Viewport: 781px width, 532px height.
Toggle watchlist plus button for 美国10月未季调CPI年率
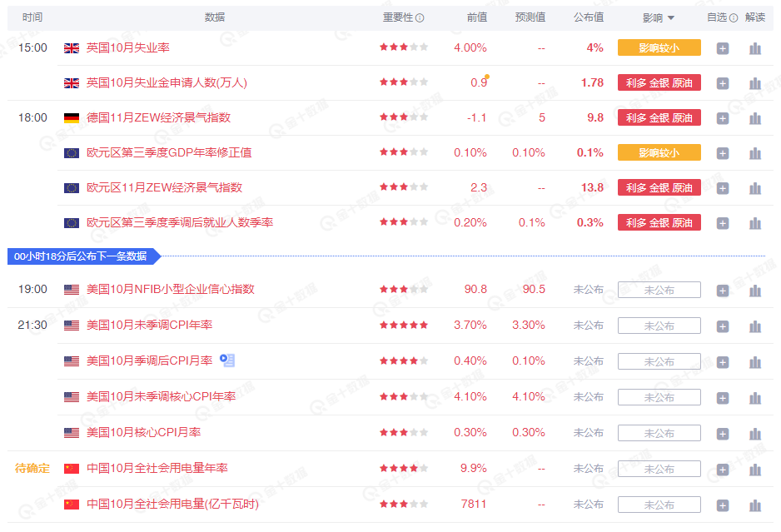click(x=723, y=326)
